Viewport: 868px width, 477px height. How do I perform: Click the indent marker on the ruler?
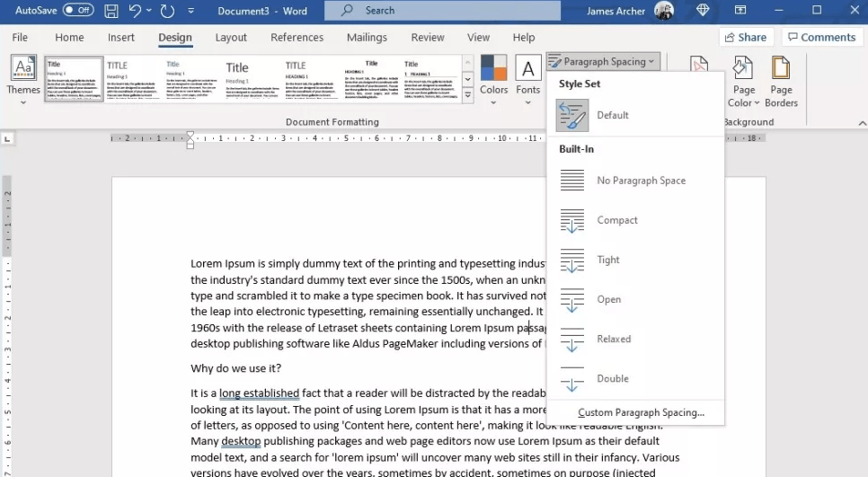[x=190, y=140]
